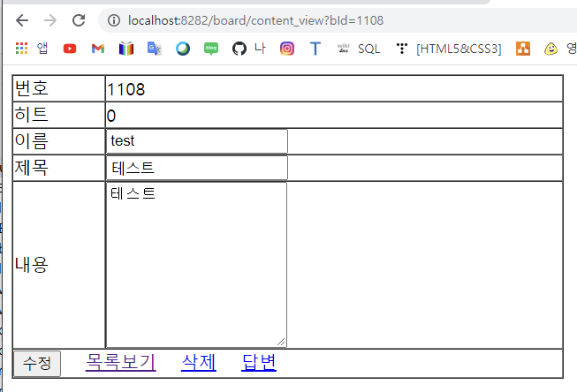Click the 히트 label cell
577x392 pixels.
[59, 115]
